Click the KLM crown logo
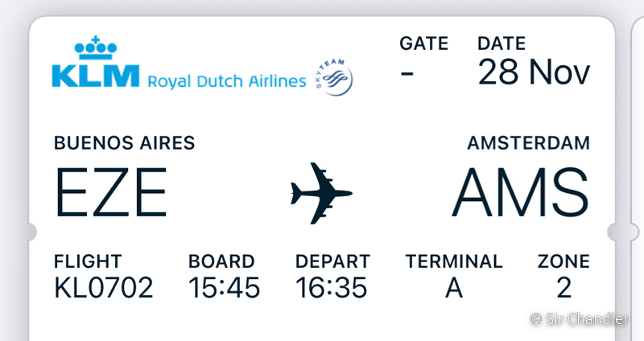The height and width of the screenshot is (341, 644). coord(95,47)
